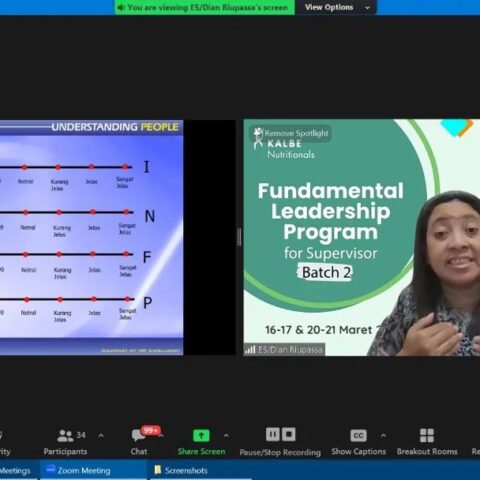Screen dimensions: 480x480
Task: Click the Pause/Stop Recording label
Action: click(280, 452)
